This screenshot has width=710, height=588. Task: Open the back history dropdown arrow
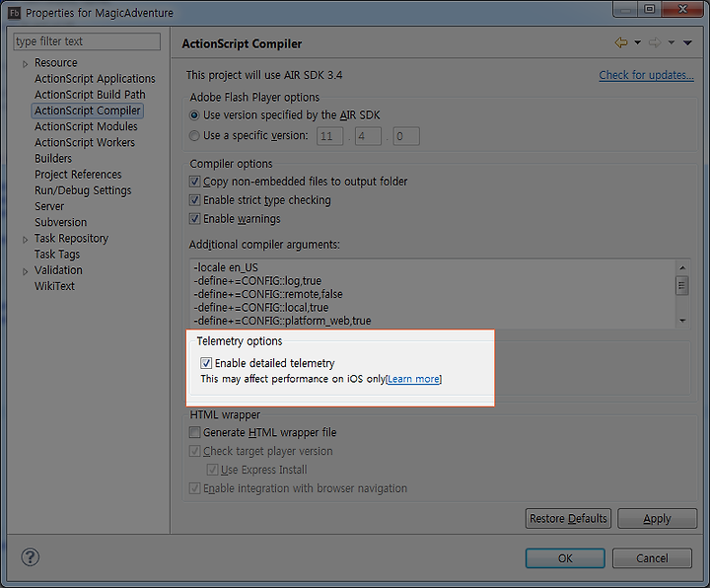pos(637,43)
